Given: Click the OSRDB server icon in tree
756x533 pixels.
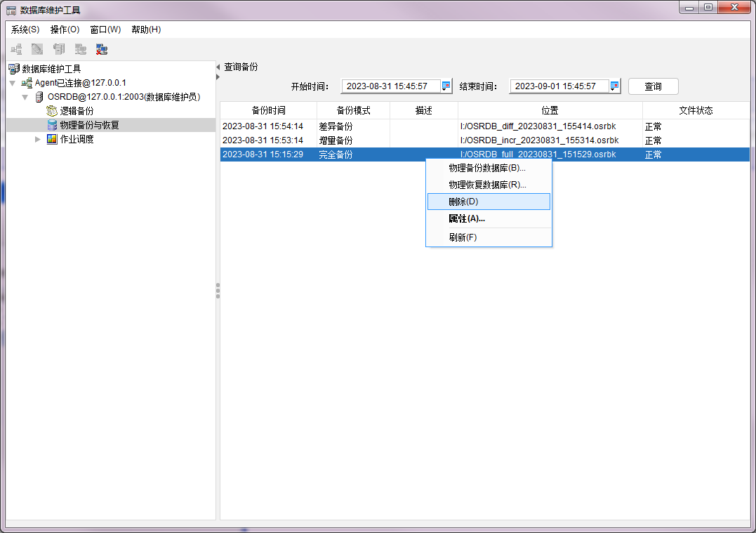Looking at the screenshot, I should click(39, 97).
